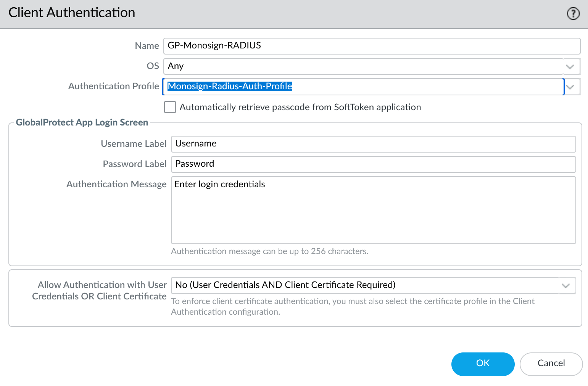Open the help icon in the dialog header
Screen dimensions: 588x386
pyautogui.click(x=573, y=14)
